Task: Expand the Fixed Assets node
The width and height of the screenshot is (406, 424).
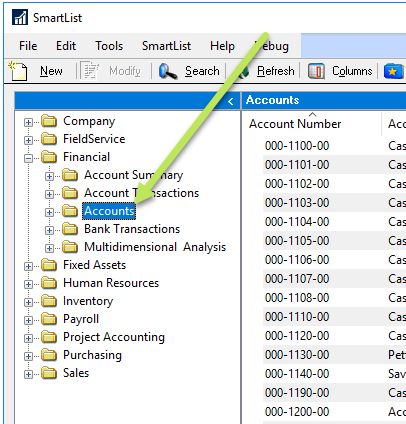Action: tap(28, 266)
